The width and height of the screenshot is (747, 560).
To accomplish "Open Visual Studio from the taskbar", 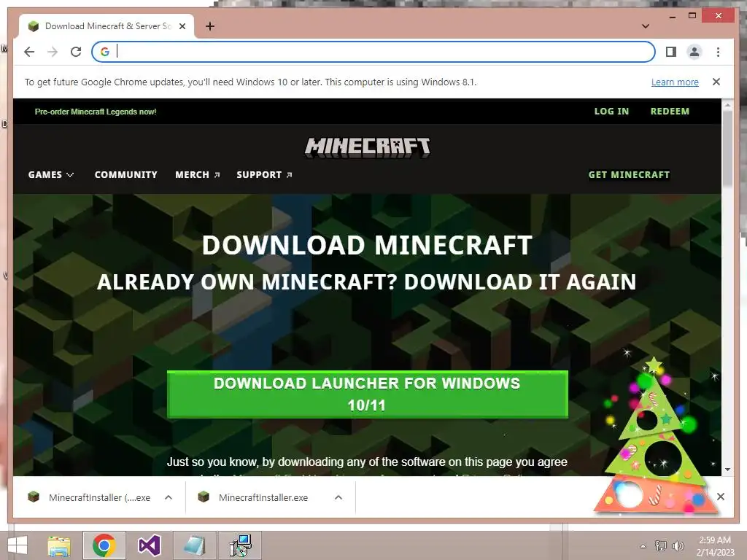I will point(149,545).
